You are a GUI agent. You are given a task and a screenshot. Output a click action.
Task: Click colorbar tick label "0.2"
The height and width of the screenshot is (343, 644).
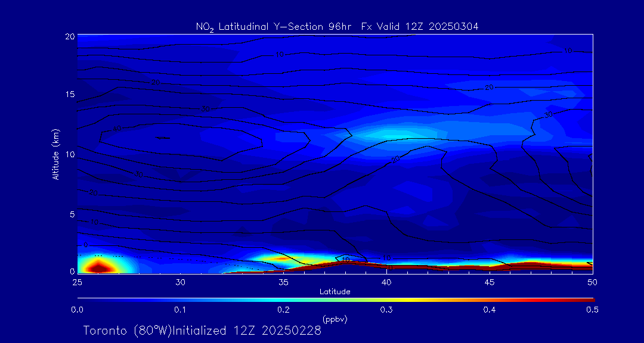283,310
